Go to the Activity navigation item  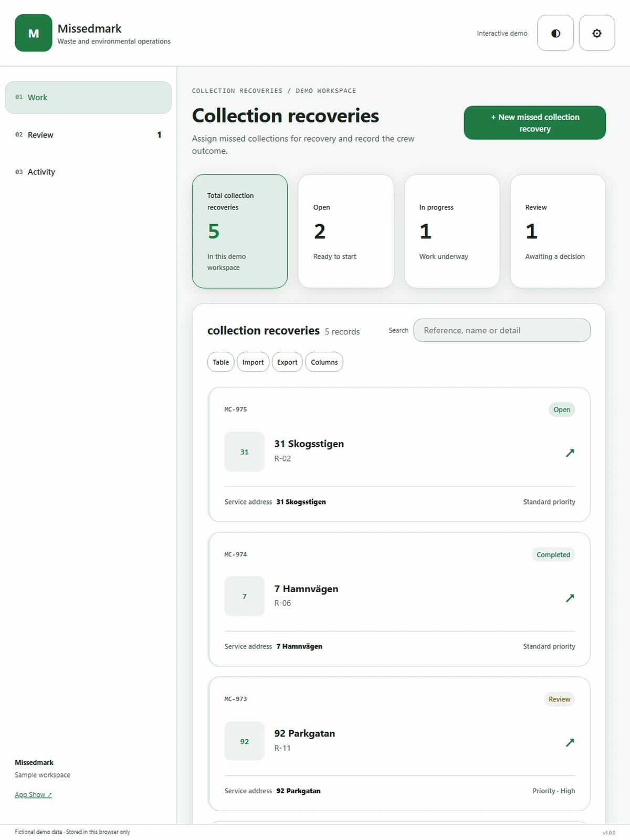click(x=88, y=172)
